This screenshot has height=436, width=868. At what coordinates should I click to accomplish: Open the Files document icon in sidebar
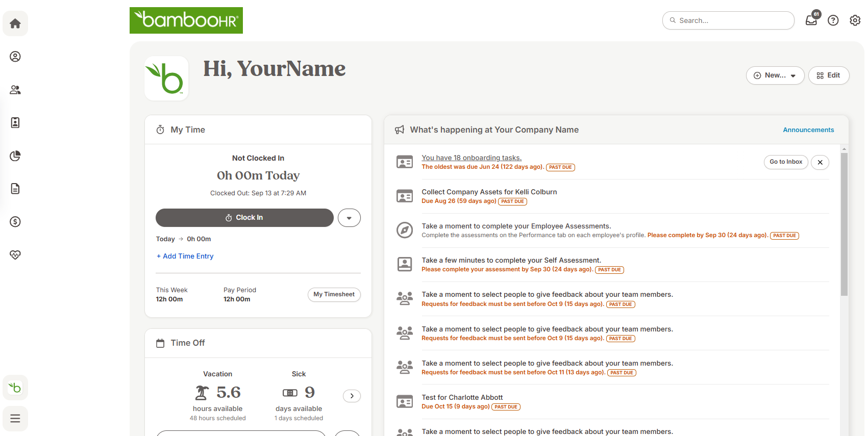tap(15, 189)
